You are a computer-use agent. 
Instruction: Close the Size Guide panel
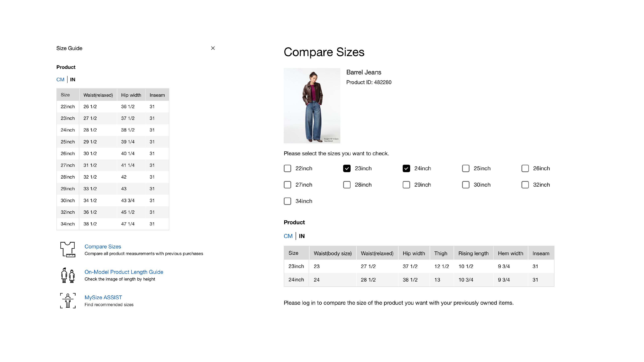click(213, 48)
